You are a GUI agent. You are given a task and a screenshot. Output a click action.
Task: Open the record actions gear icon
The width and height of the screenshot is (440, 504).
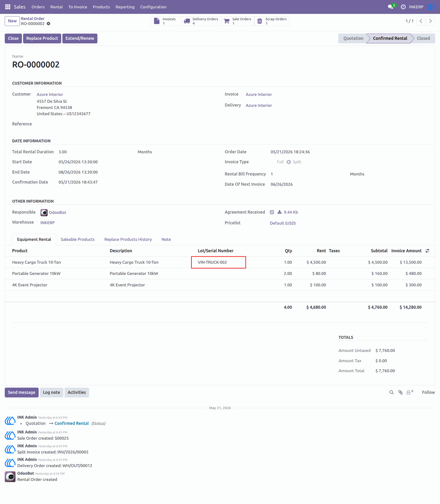[49, 24]
